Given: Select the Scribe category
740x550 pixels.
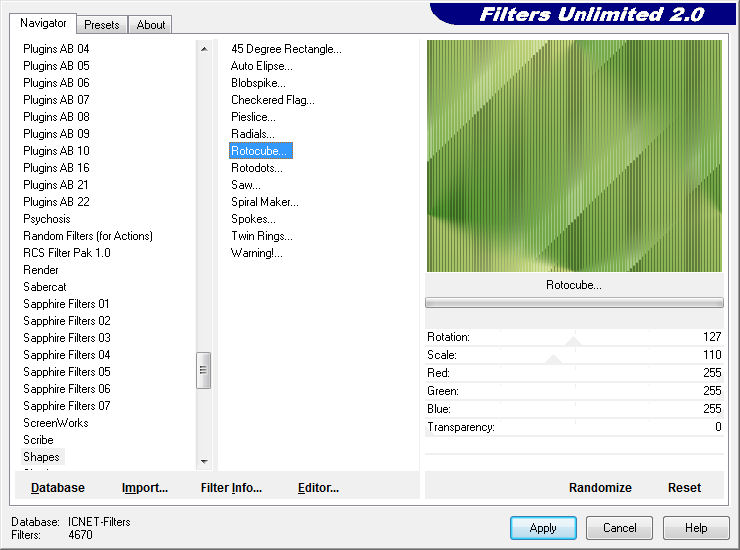Looking at the screenshot, I should (x=38, y=440).
